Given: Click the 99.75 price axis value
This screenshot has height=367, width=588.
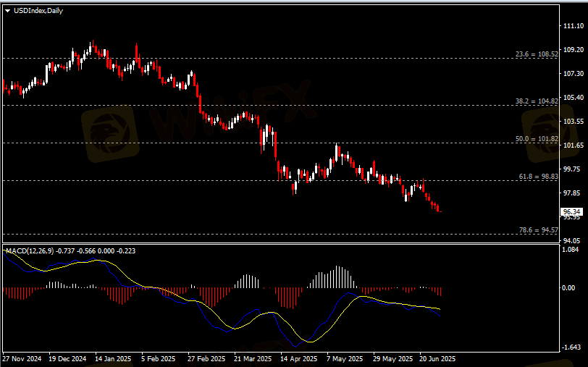Looking at the screenshot, I should (572, 169).
